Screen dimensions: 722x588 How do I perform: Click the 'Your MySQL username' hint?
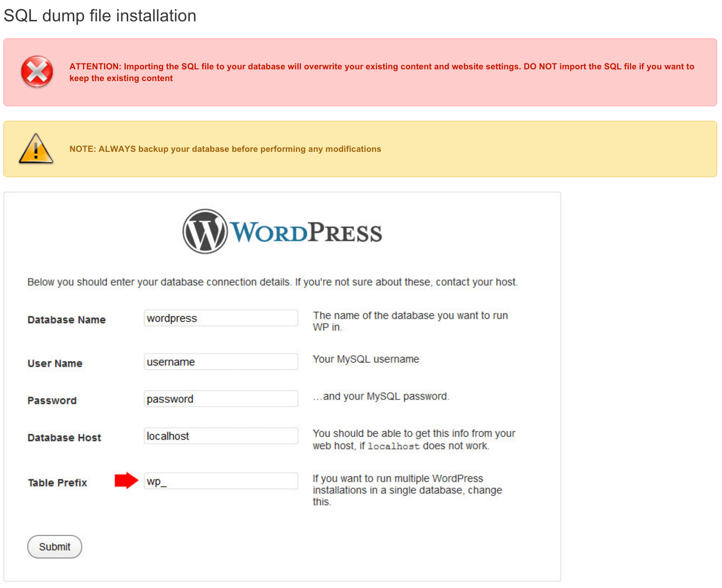[x=366, y=359]
